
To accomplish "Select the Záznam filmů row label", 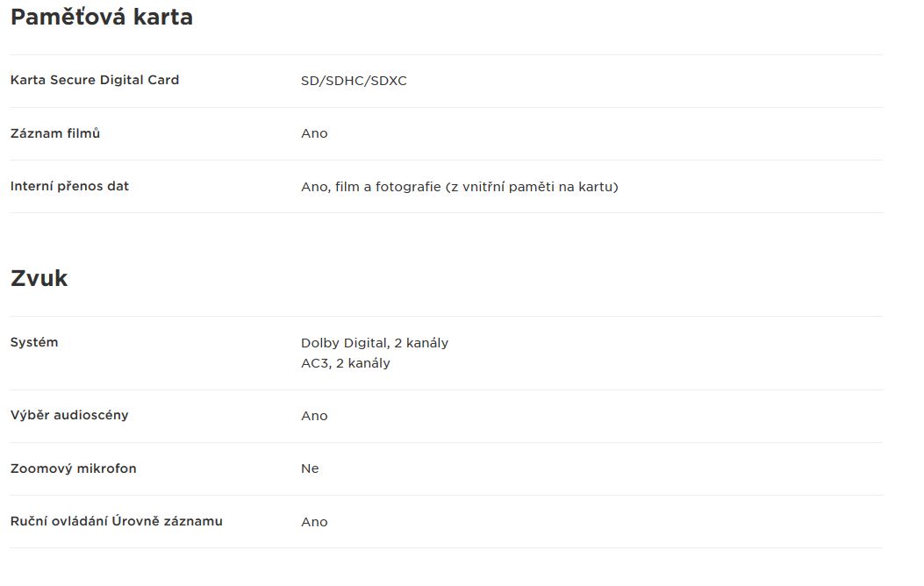I will tap(55, 133).
